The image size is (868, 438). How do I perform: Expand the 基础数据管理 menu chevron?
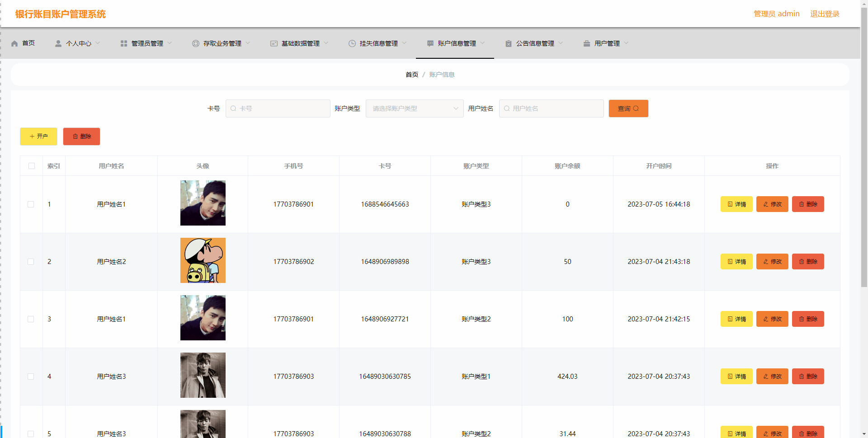(x=326, y=43)
